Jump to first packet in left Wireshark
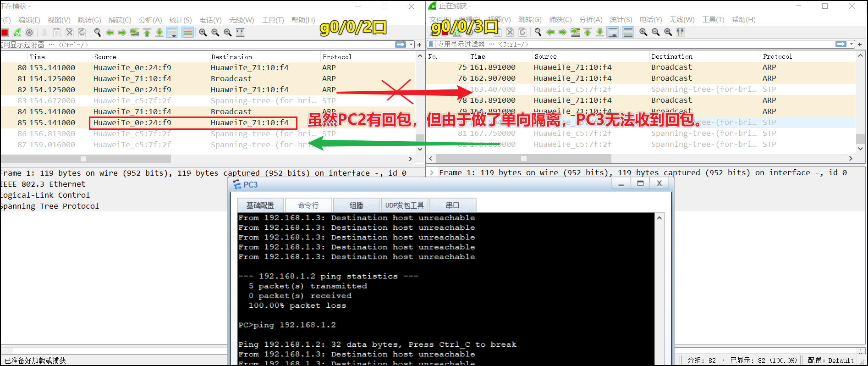The image size is (868, 366). pos(147,33)
